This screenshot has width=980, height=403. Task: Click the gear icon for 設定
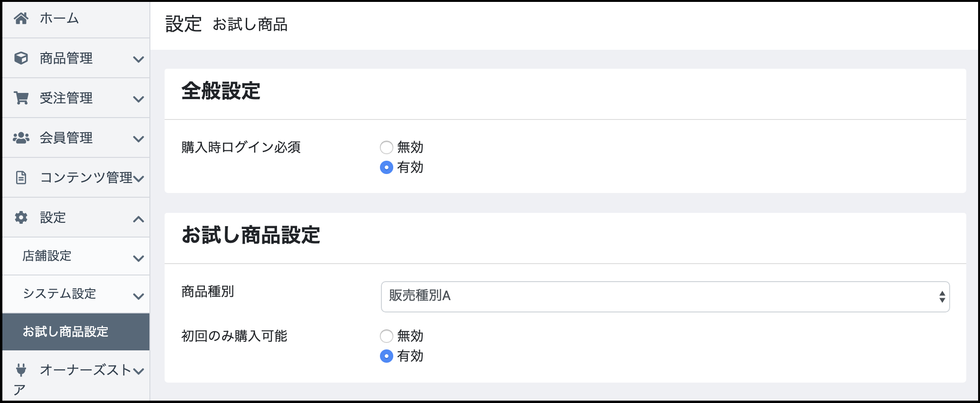coord(21,217)
